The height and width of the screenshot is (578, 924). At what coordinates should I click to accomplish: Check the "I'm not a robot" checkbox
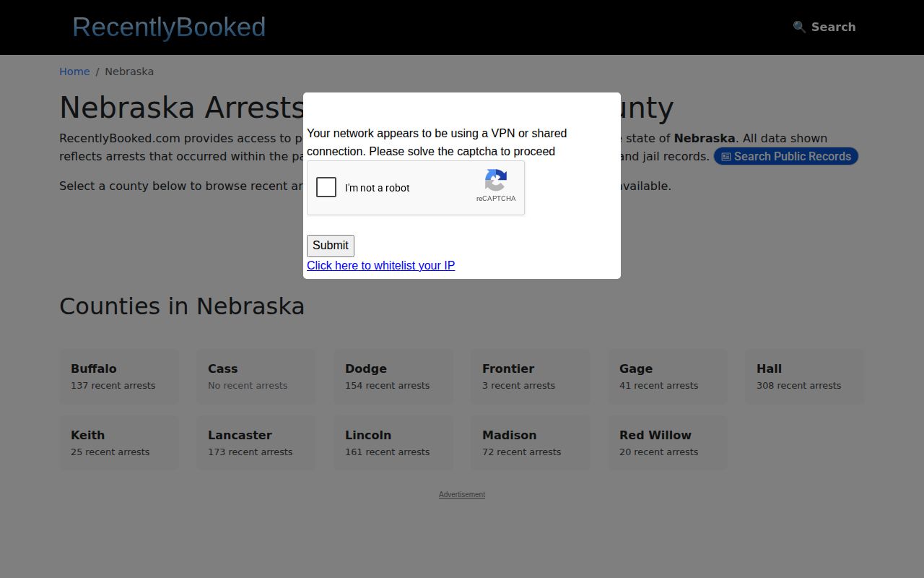tap(326, 187)
